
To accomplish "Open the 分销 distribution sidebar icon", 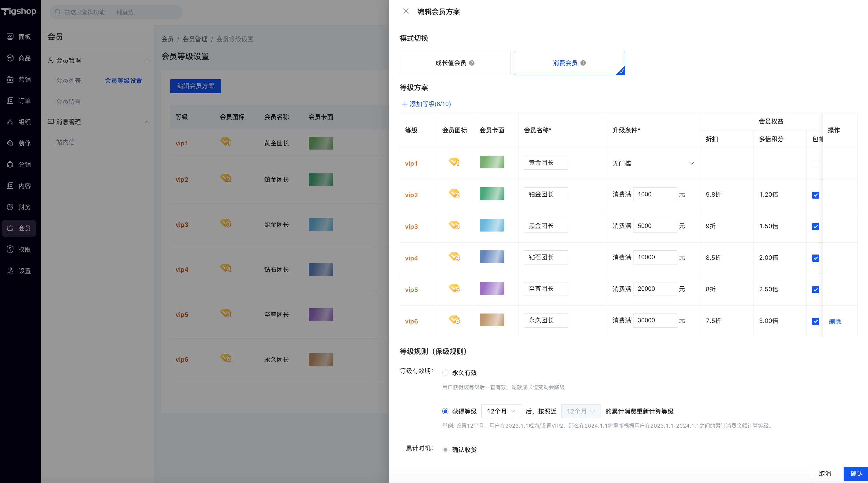I will [x=10, y=164].
